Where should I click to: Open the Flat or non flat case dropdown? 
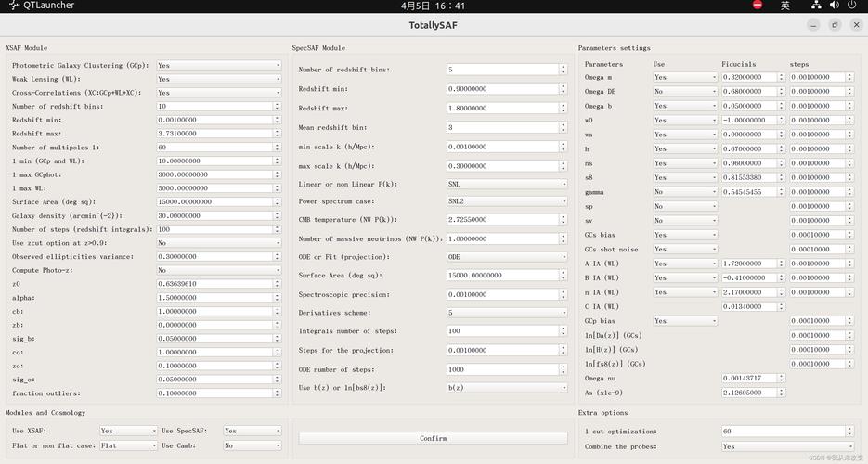click(x=128, y=445)
